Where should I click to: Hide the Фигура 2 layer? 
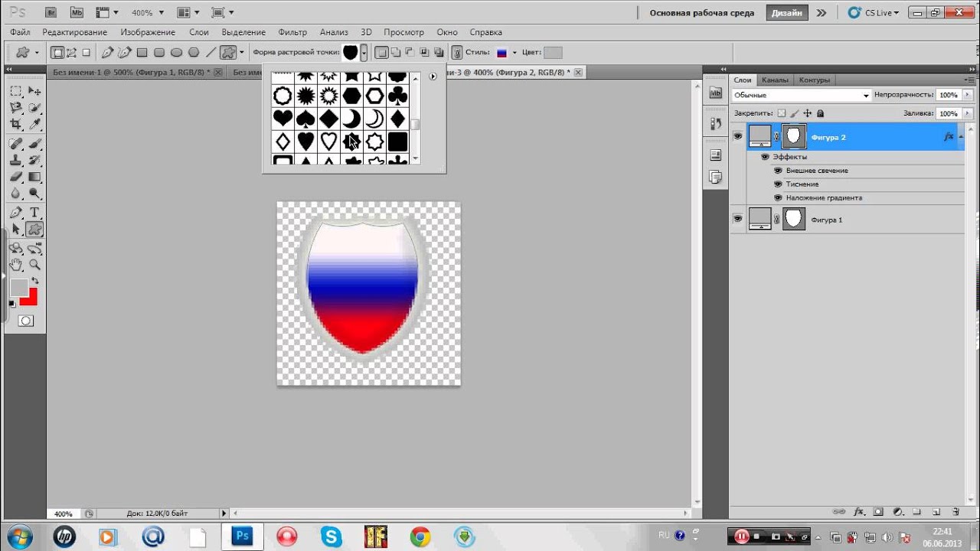[x=738, y=136]
